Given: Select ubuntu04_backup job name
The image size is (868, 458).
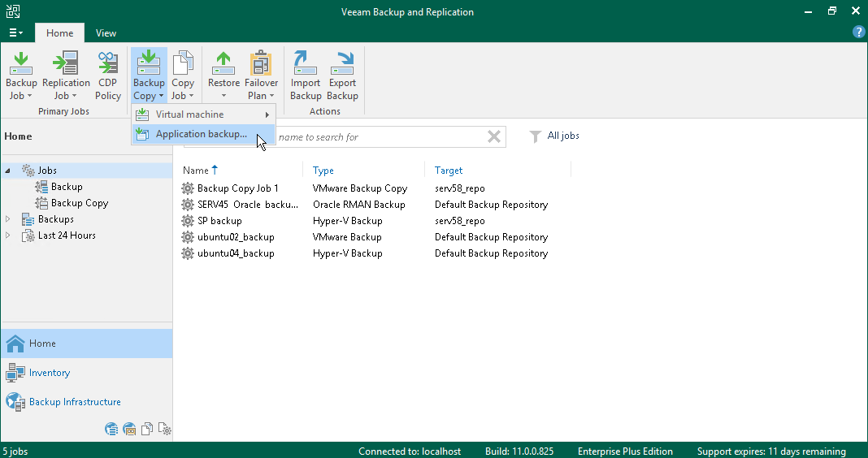Looking at the screenshot, I should pyautogui.click(x=236, y=253).
